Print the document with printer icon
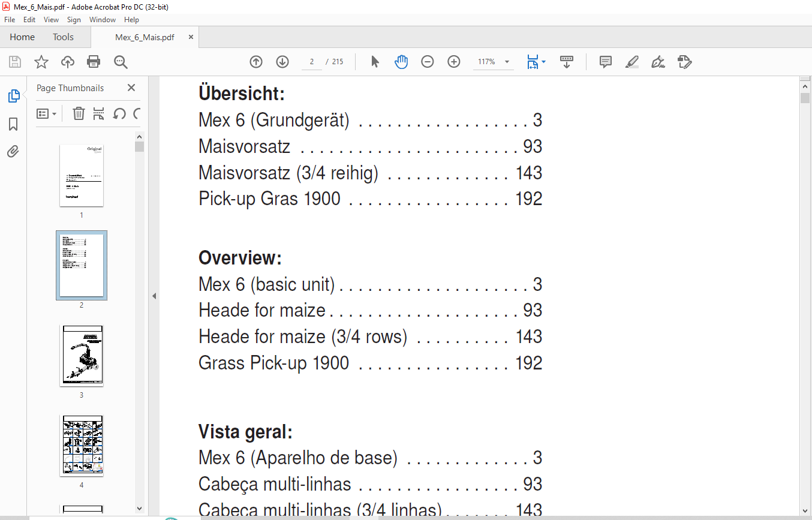This screenshot has height=520, width=812. 94,62
